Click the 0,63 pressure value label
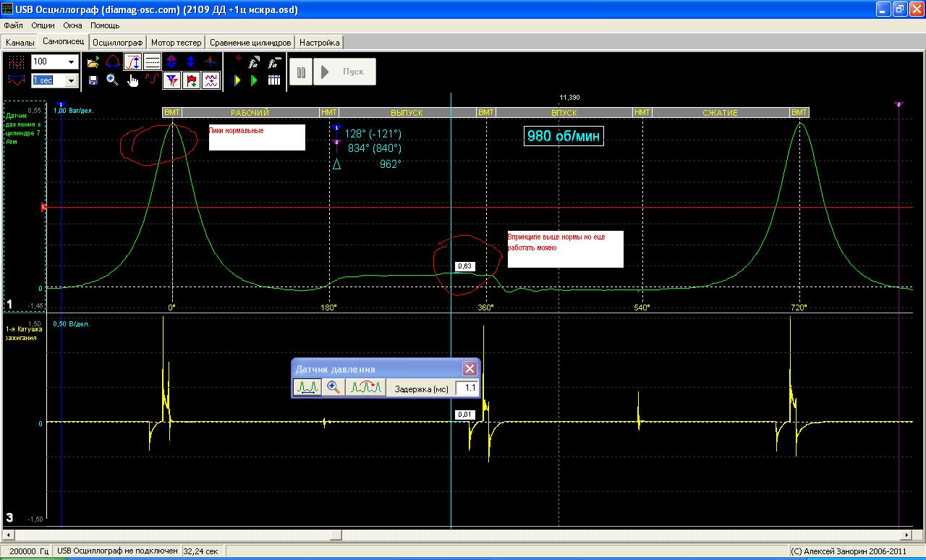The image size is (926, 560). 464,266
